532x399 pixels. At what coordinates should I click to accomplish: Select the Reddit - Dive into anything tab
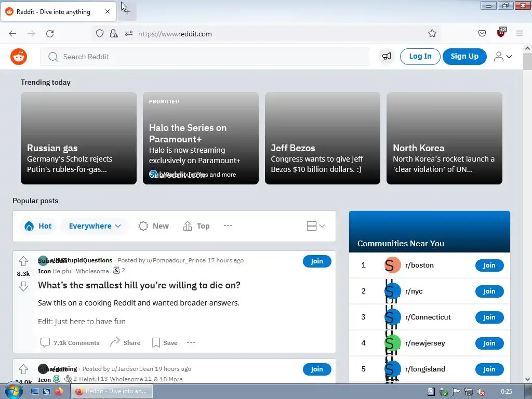(58, 12)
